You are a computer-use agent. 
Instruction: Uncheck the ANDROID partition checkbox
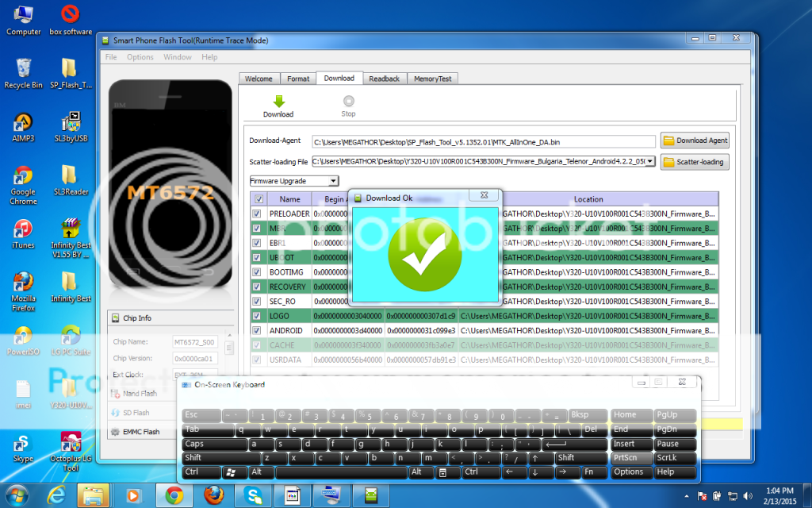tap(257, 330)
